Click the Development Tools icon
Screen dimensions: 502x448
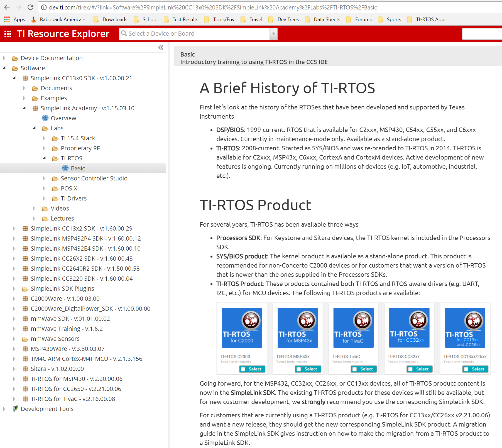pyautogui.click(x=15, y=409)
